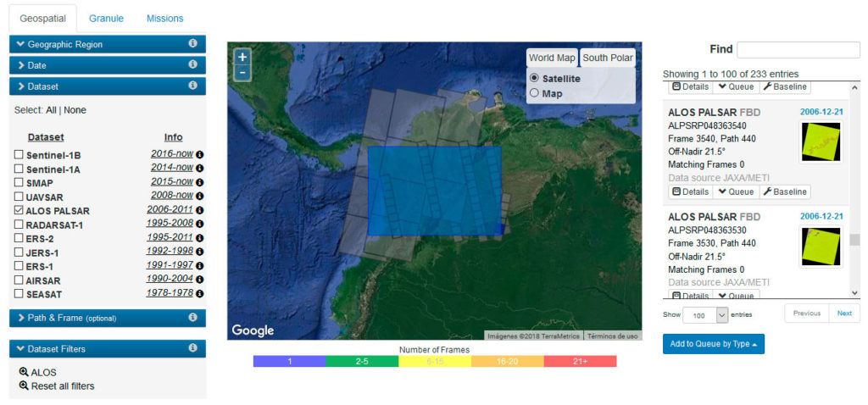This screenshot has width=868, height=405.
Task: Click the ALOS filter magnifier icon
Action: (x=24, y=372)
